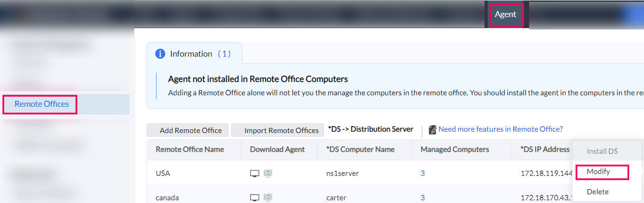This screenshot has height=203, width=644.
Task: Download distribution server agent for USA
Action: (x=268, y=174)
